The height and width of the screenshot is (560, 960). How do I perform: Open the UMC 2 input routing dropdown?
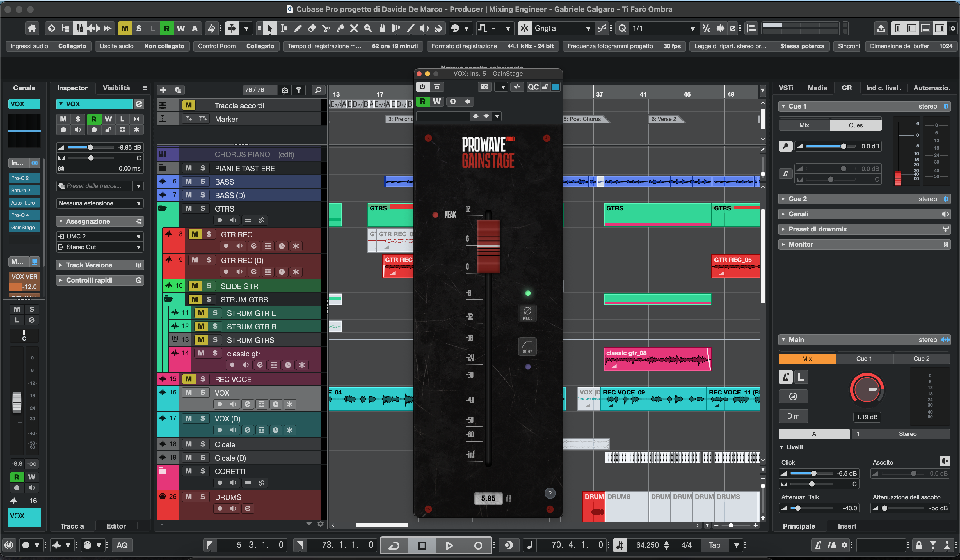(100, 237)
